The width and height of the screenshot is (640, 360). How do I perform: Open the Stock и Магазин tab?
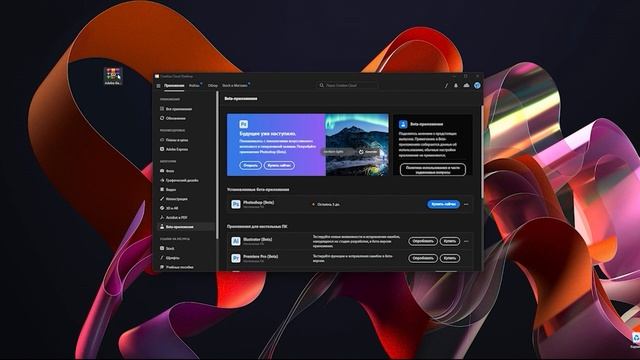[x=235, y=86]
